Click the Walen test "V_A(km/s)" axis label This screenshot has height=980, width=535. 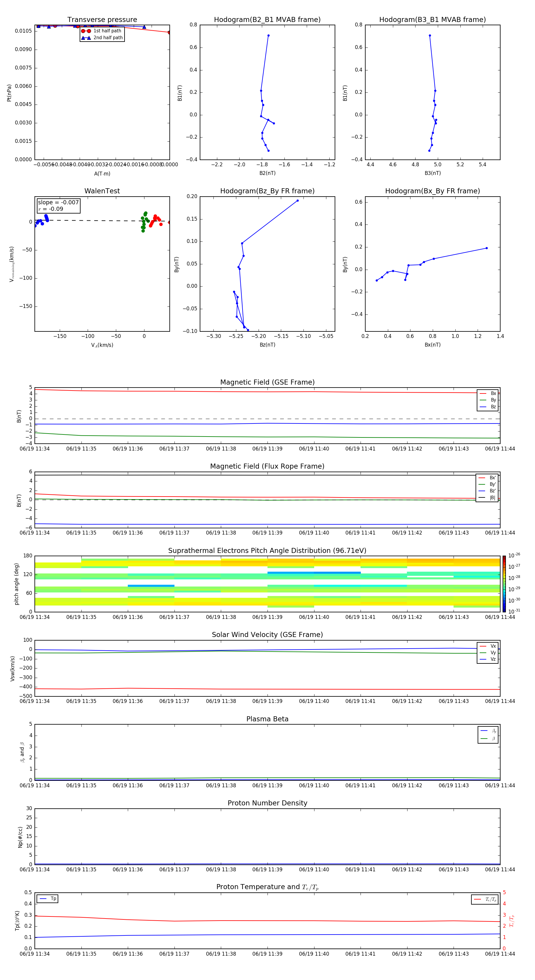click(102, 345)
